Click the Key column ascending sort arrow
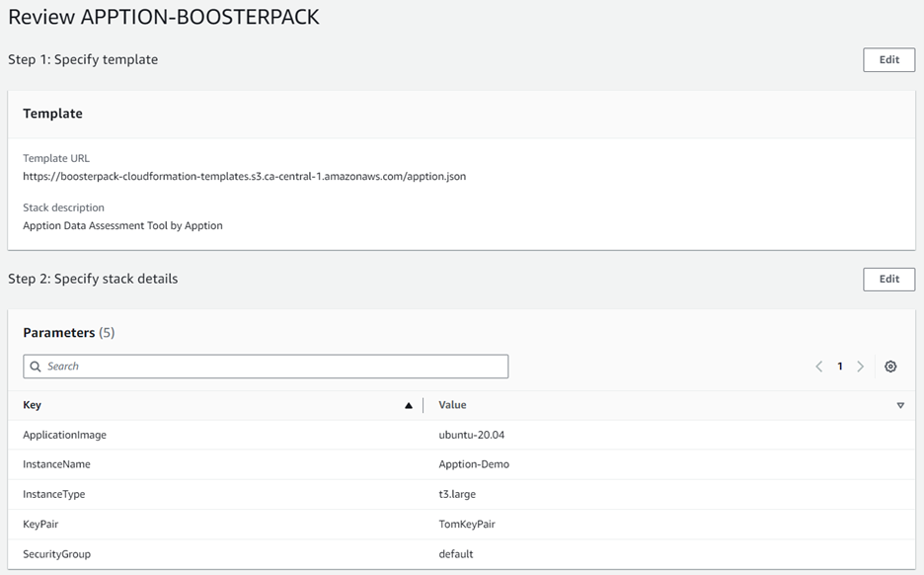Viewport: 924px width, 575px height. (x=409, y=405)
